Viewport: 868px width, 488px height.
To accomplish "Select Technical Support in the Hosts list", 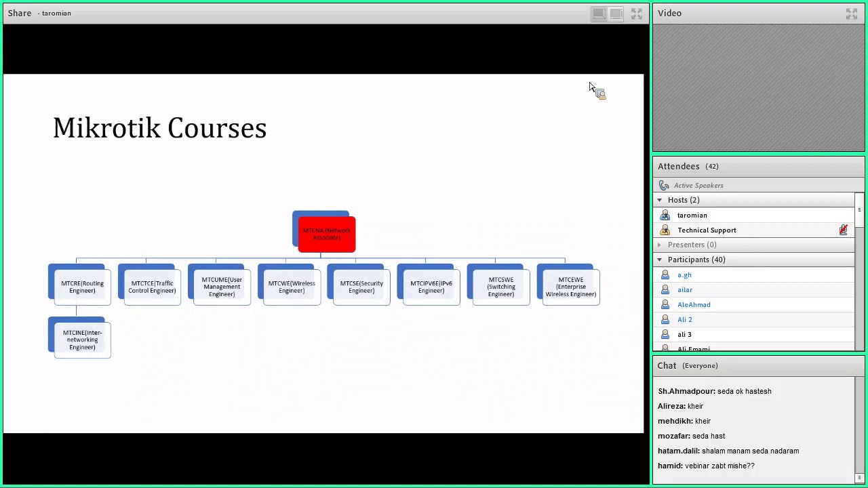I will click(753, 230).
